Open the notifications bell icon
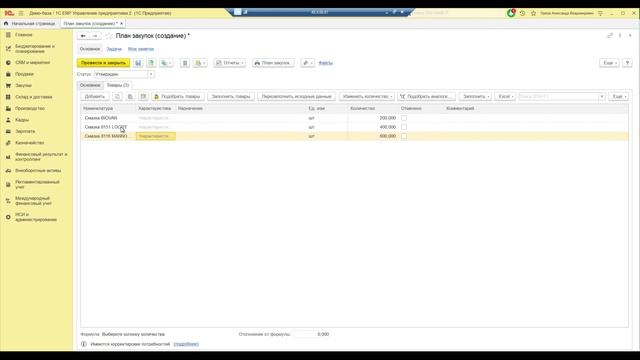The height and width of the screenshot is (360, 640). coord(511,13)
